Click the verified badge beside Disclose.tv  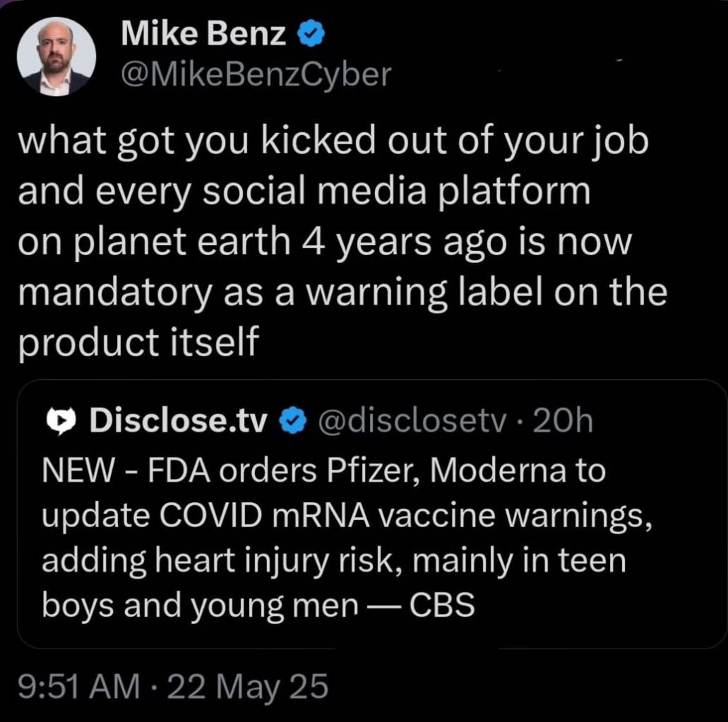(x=291, y=422)
